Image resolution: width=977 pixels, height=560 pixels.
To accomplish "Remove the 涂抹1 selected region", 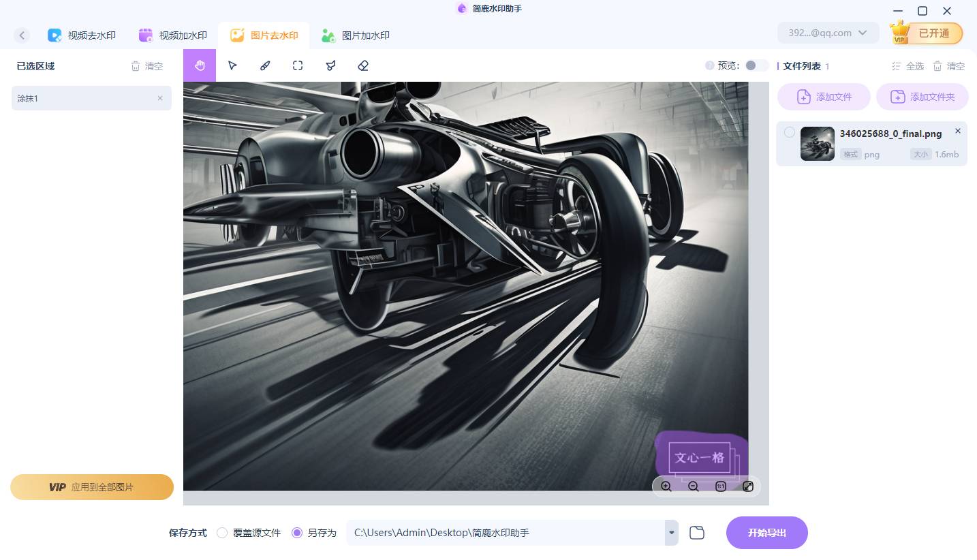I will pyautogui.click(x=160, y=98).
